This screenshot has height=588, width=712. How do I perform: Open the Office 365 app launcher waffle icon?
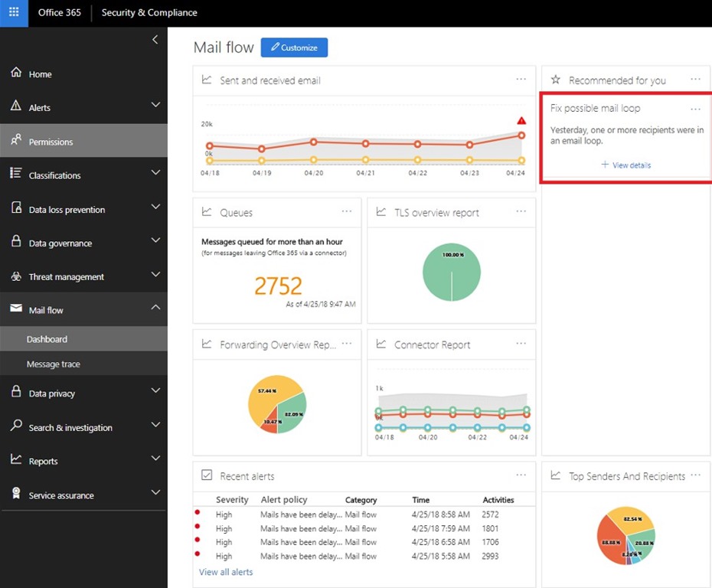tap(14, 12)
